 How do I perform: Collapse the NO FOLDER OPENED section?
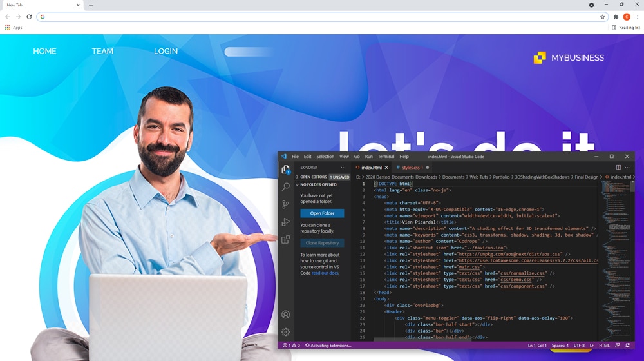316,184
